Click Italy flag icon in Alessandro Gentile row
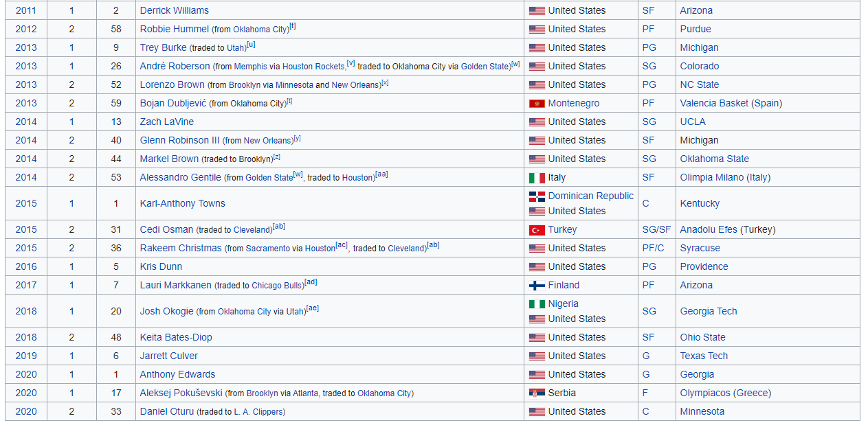This screenshot has width=868, height=425. pyautogui.click(x=537, y=178)
